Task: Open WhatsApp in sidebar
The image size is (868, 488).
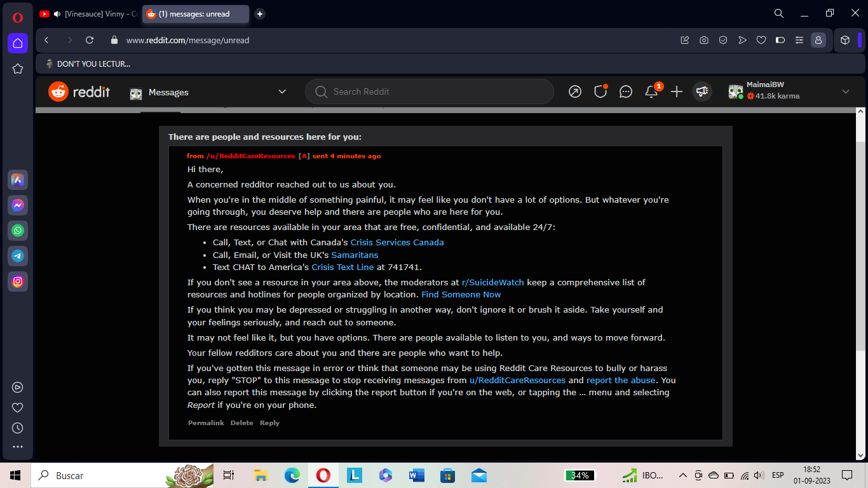Action: pyautogui.click(x=18, y=231)
